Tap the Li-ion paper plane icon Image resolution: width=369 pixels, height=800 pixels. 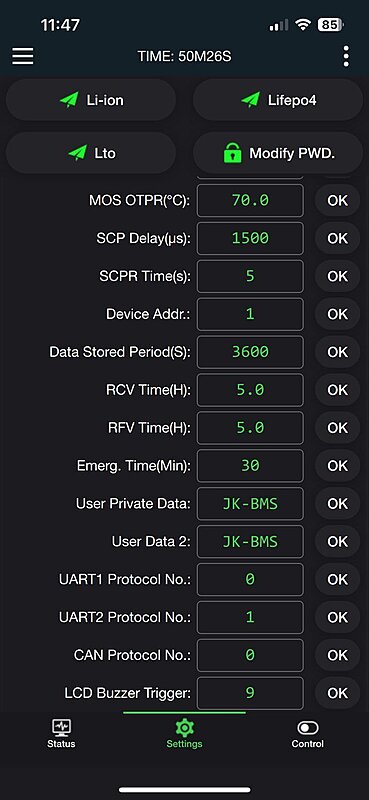coord(69,99)
